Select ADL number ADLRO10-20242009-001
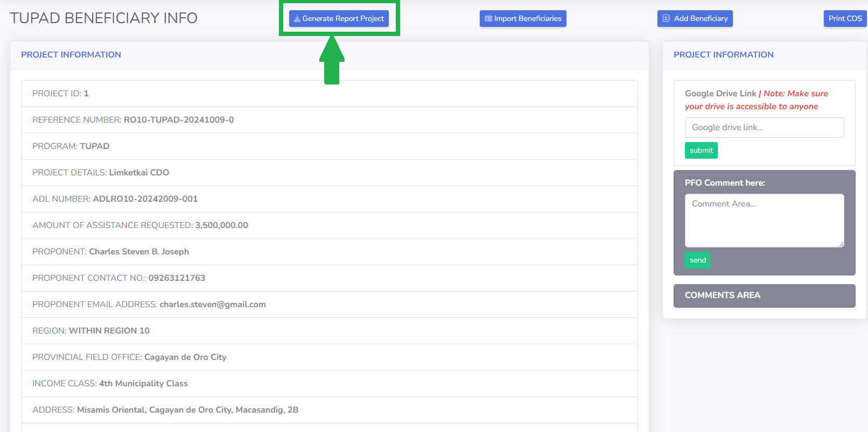Viewport: 868px width, 432px height. click(145, 199)
